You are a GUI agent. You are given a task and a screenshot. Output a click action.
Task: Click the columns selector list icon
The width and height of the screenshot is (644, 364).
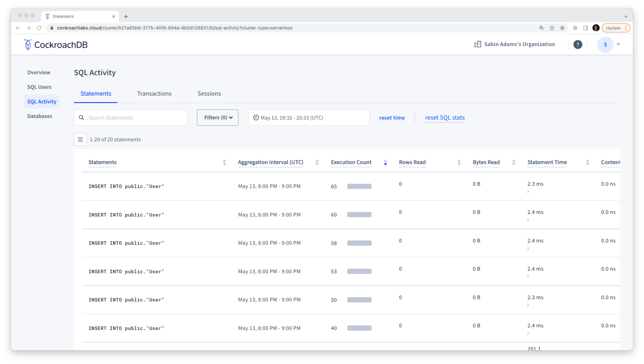80,139
